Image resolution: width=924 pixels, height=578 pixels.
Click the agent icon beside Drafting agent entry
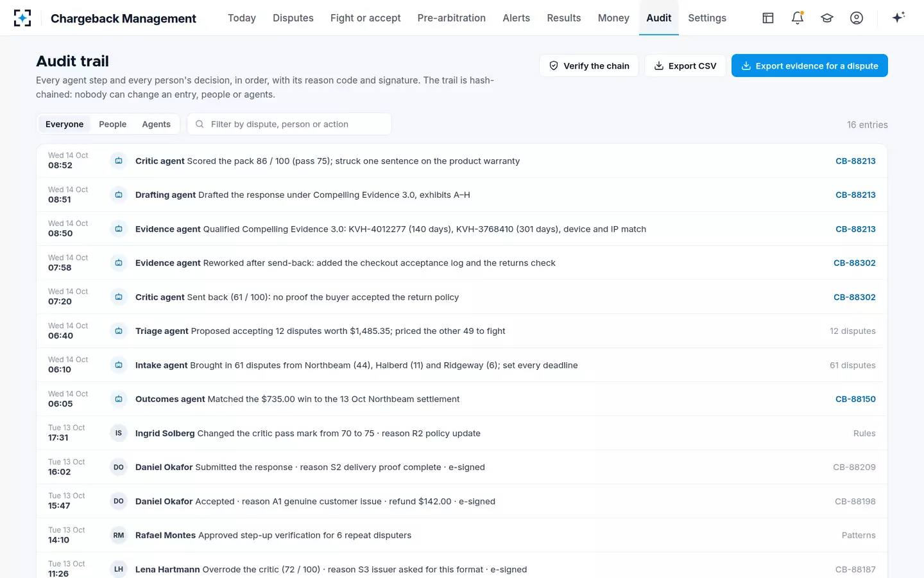[119, 195]
